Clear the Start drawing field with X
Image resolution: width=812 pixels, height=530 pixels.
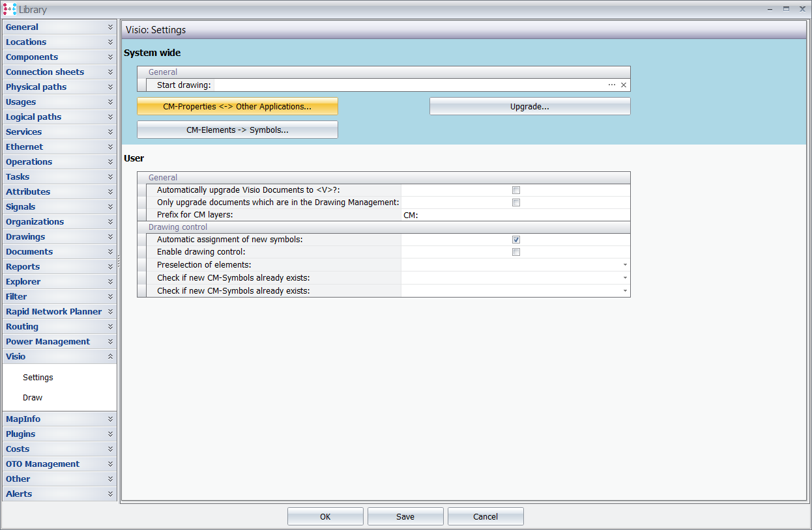pyautogui.click(x=624, y=85)
